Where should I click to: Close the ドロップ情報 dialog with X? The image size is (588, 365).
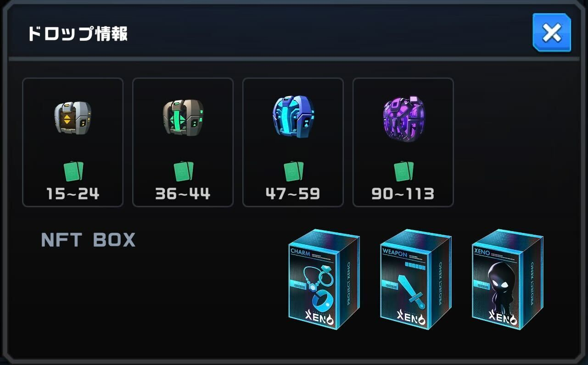click(552, 33)
